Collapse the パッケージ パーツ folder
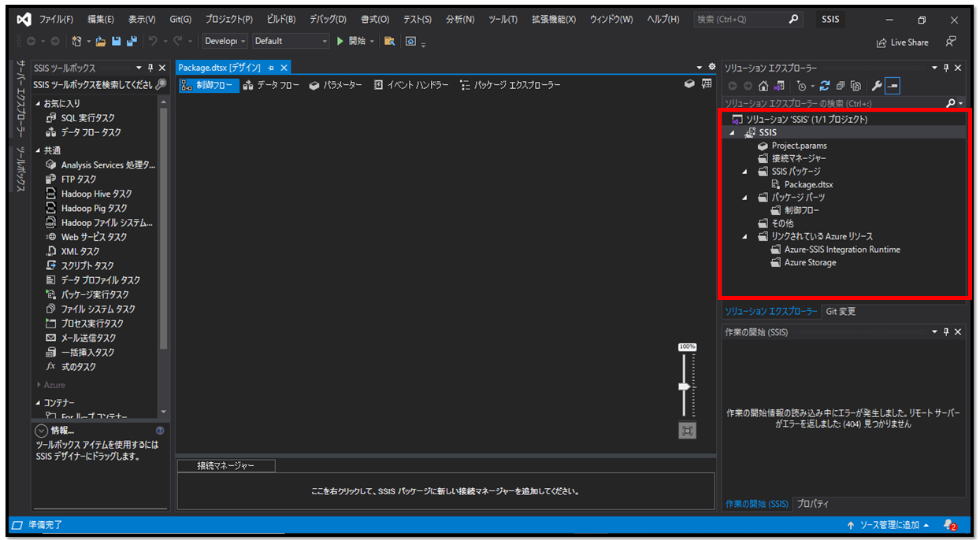 click(745, 198)
